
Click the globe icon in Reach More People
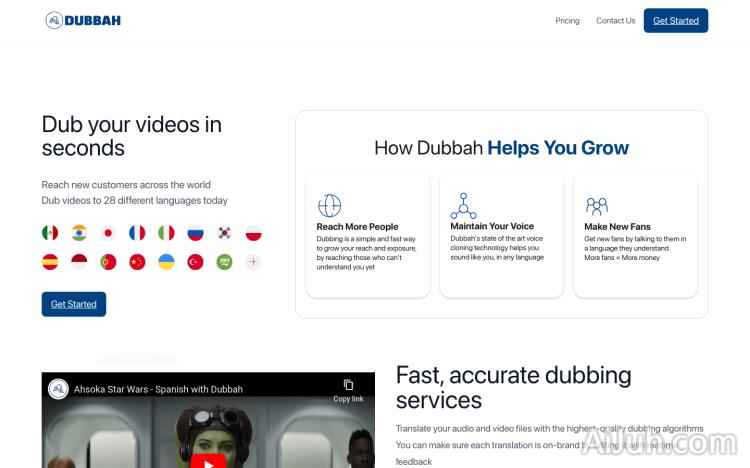tap(329, 206)
